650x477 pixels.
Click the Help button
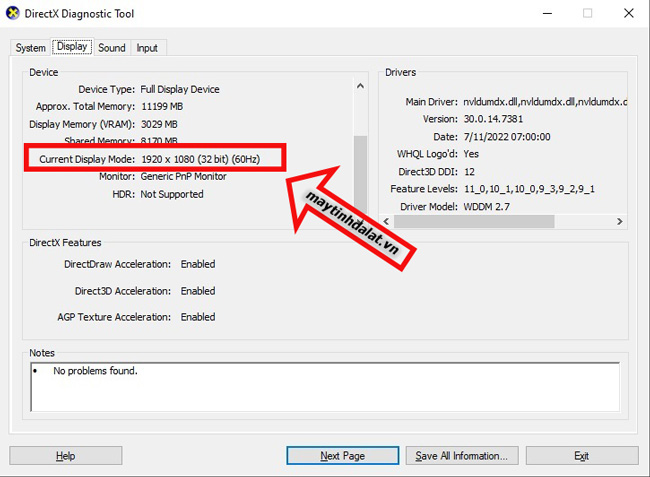pos(65,456)
